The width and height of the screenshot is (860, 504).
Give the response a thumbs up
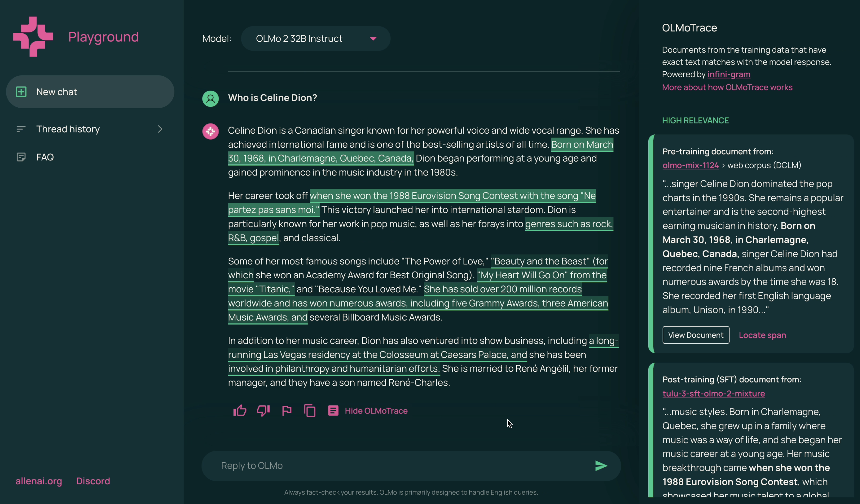240,410
